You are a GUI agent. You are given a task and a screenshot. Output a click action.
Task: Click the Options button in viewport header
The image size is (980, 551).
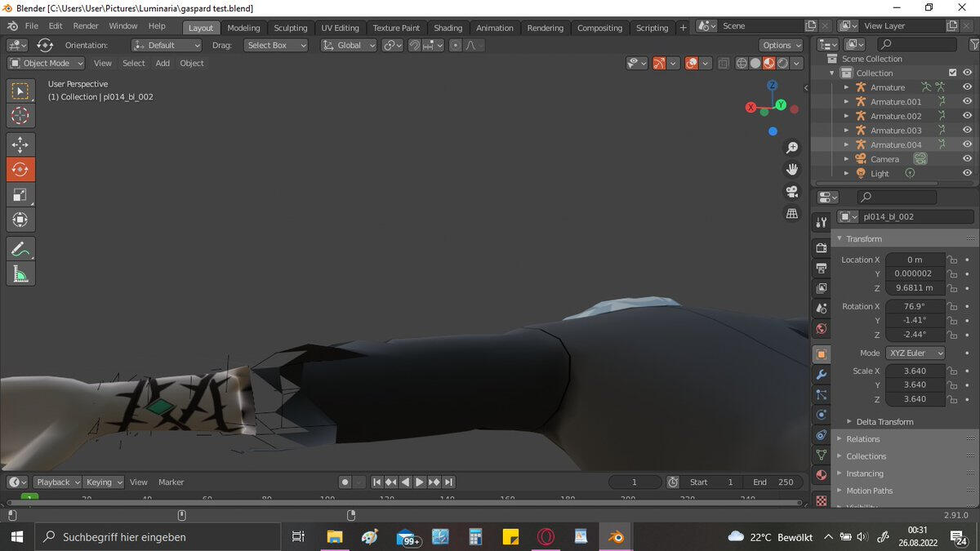point(782,45)
